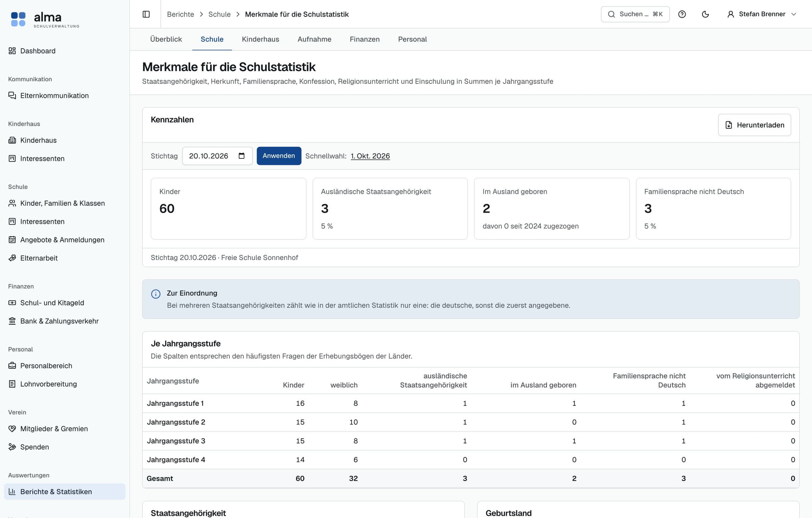Click the Jahrgangsstufe 1 row label
Viewport: 812px width, 518px height.
click(x=175, y=403)
